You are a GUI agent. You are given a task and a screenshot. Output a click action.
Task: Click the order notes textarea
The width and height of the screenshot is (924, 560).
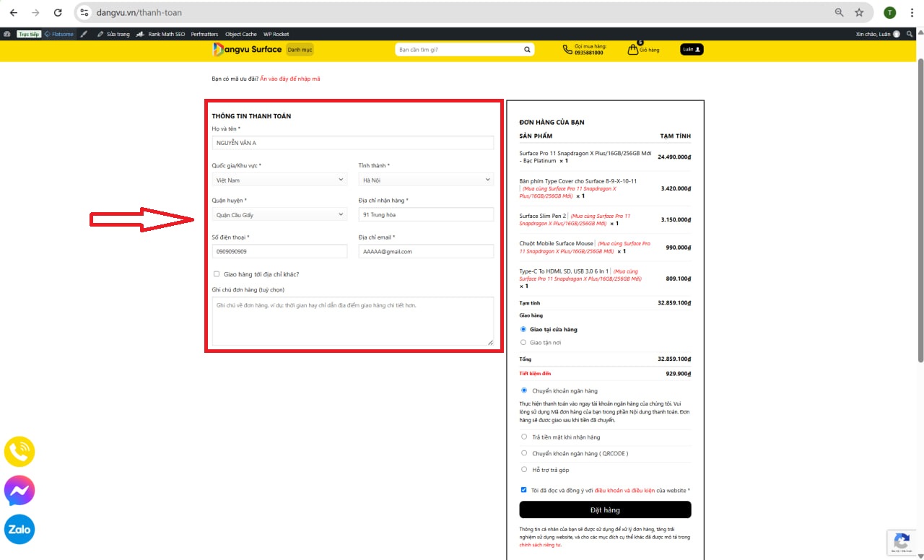click(353, 321)
